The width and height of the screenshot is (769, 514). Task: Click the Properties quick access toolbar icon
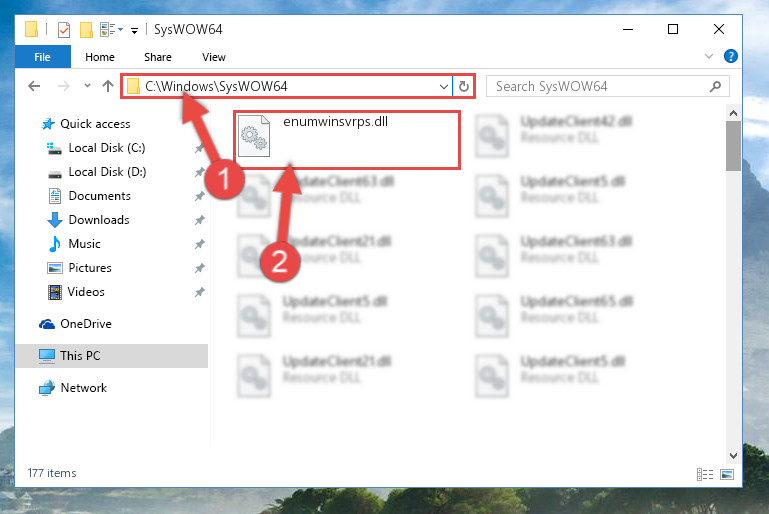point(64,30)
